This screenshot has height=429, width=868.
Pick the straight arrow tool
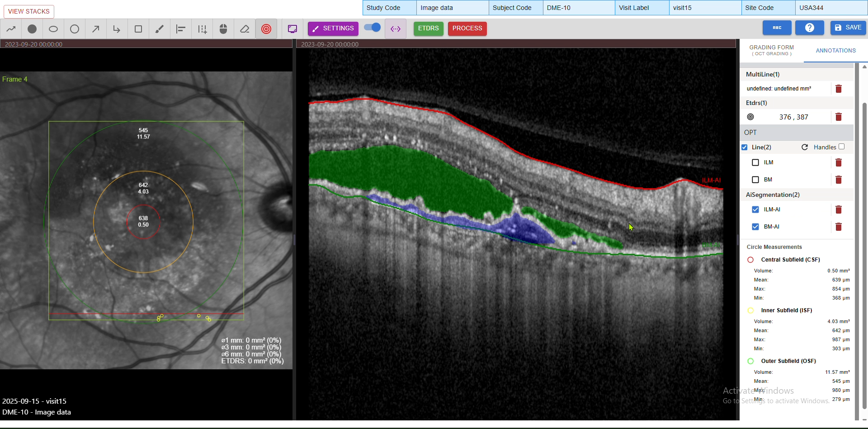96,29
